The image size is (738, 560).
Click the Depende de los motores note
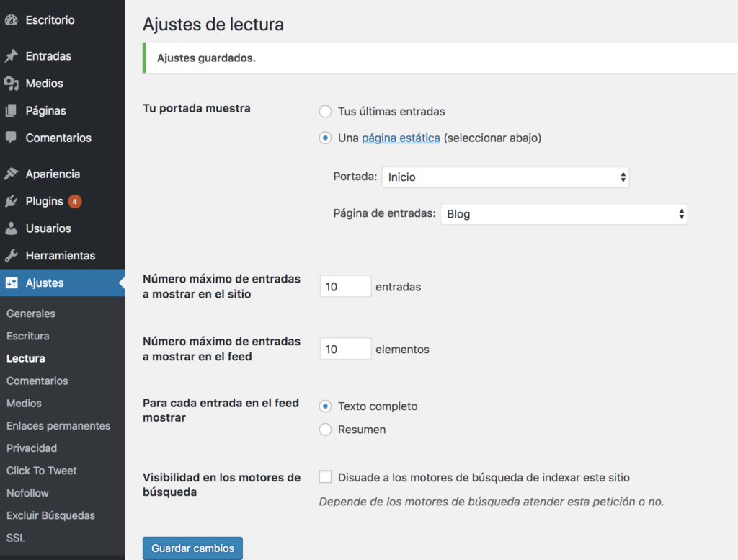(x=492, y=502)
